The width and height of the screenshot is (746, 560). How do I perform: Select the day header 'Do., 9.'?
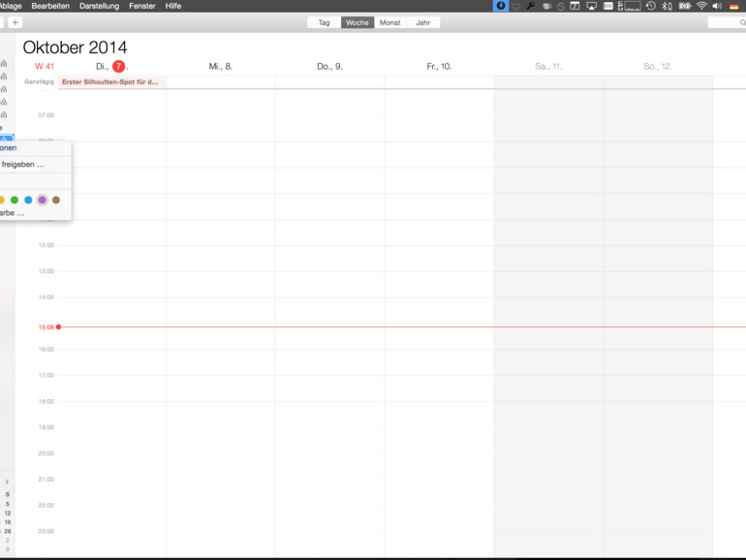click(329, 66)
